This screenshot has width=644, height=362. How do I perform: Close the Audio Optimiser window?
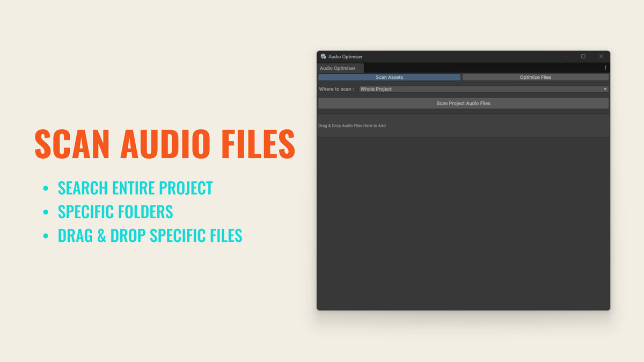pyautogui.click(x=601, y=56)
